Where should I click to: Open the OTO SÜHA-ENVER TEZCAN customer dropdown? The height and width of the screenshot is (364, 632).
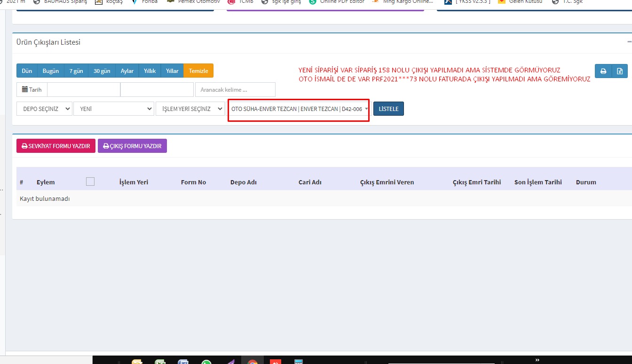pyautogui.click(x=299, y=109)
